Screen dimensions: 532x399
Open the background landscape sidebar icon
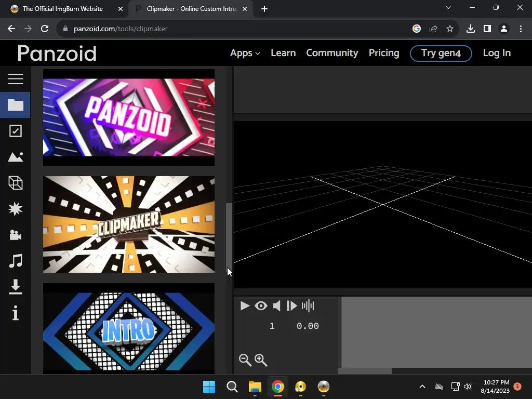coord(15,157)
